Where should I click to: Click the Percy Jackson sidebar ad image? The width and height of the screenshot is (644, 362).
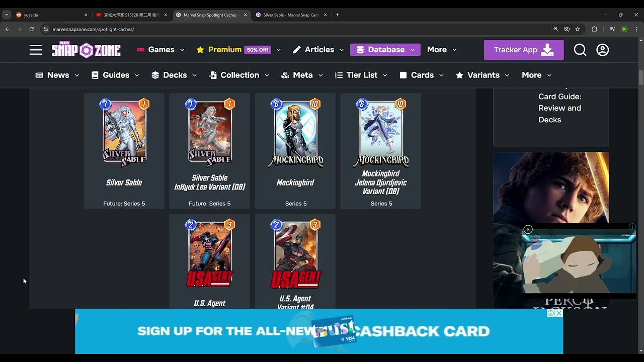(x=551, y=187)
